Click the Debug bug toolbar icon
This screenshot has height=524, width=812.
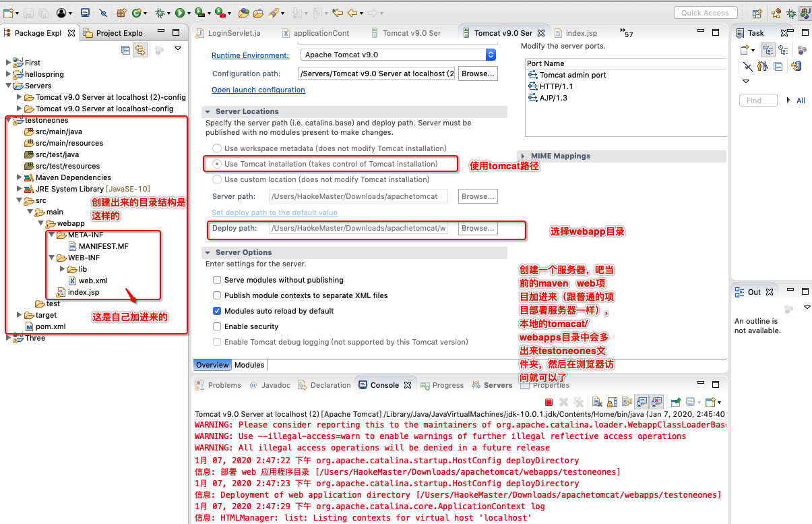[160, 13]
